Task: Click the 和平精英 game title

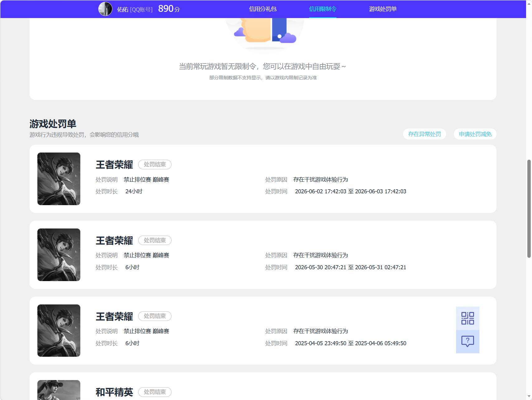Action: point(114,392)
